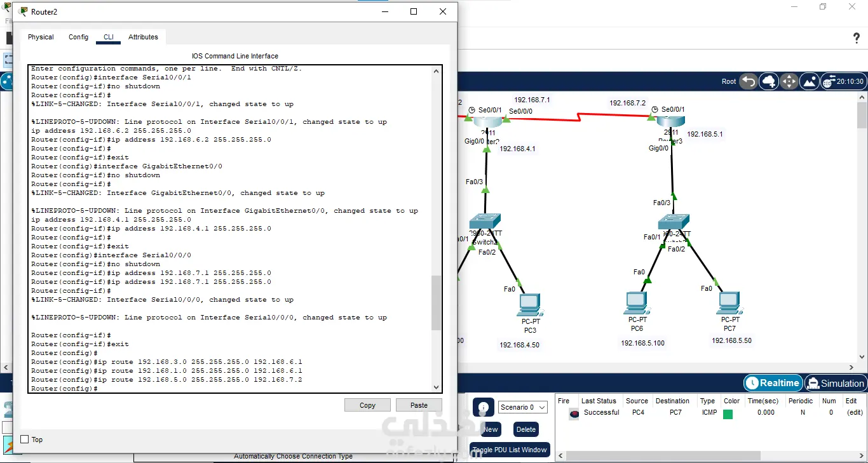
Task: Click the PDU list scroll left arrow
Action: tap(560, 455)
